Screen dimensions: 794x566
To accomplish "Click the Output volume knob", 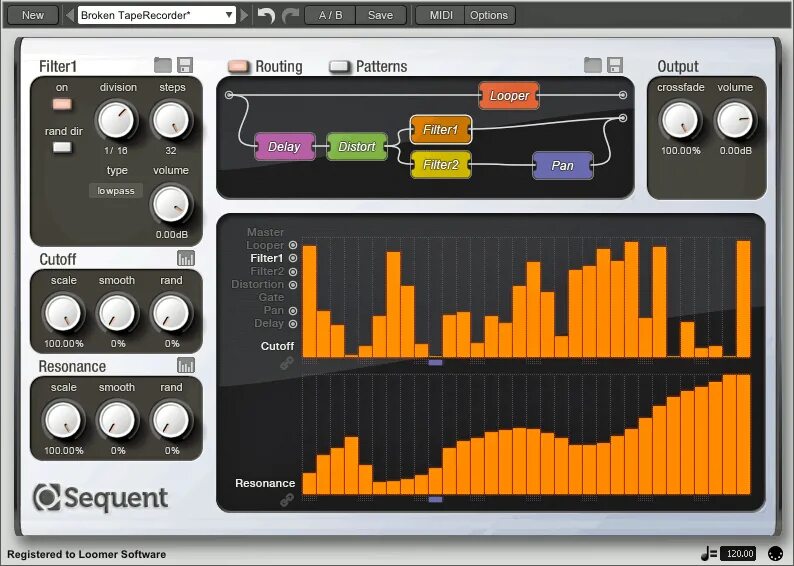I will (735, 120).
